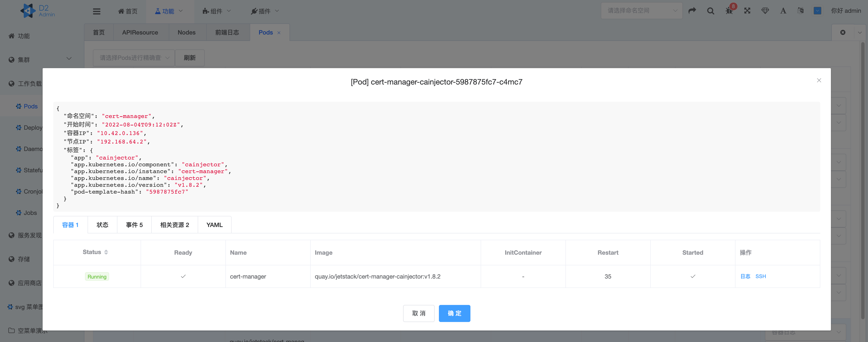Close the Pod dialog with X
868x342 pixels.
(x=819, y=80)
